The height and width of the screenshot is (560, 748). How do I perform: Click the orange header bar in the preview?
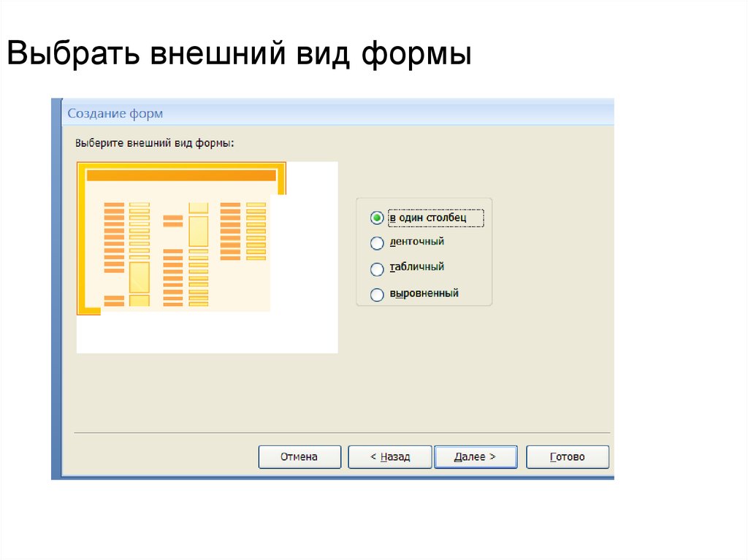click(180, 175)
